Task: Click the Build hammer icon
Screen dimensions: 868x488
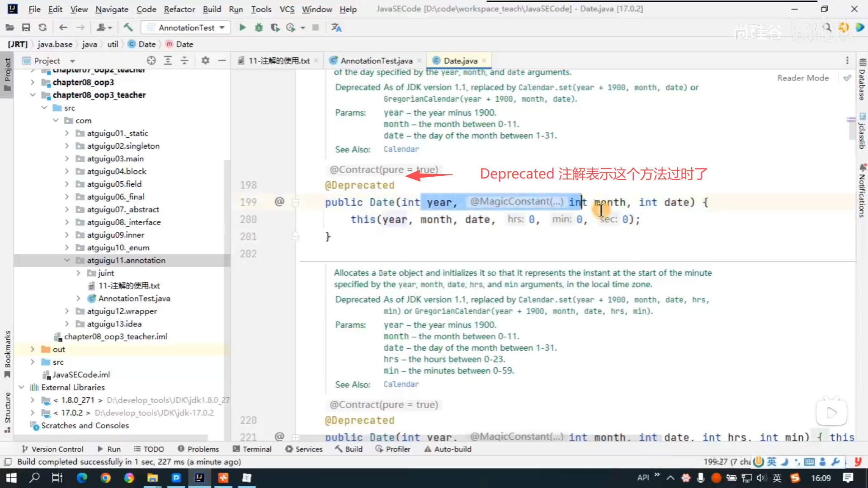Action: click(128, 28)
